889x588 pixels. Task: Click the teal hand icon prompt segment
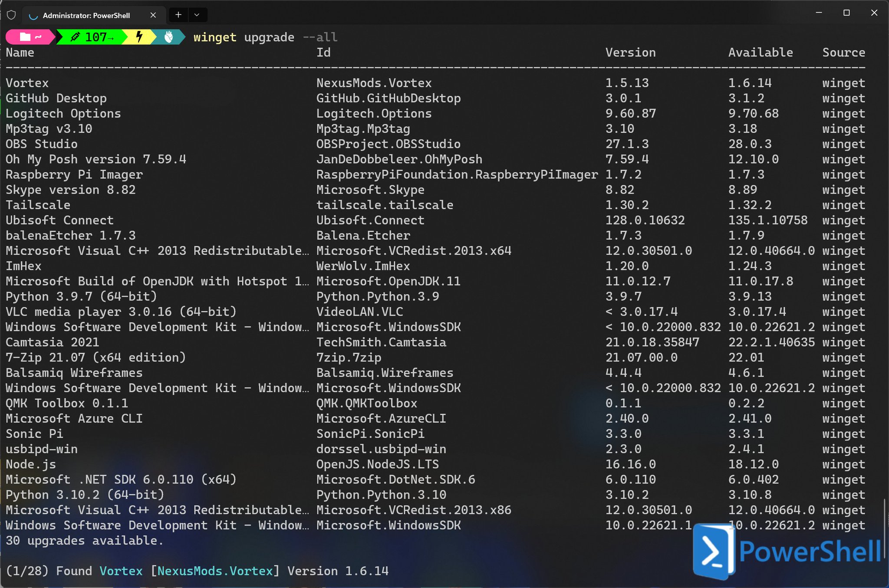pos(169,37)
